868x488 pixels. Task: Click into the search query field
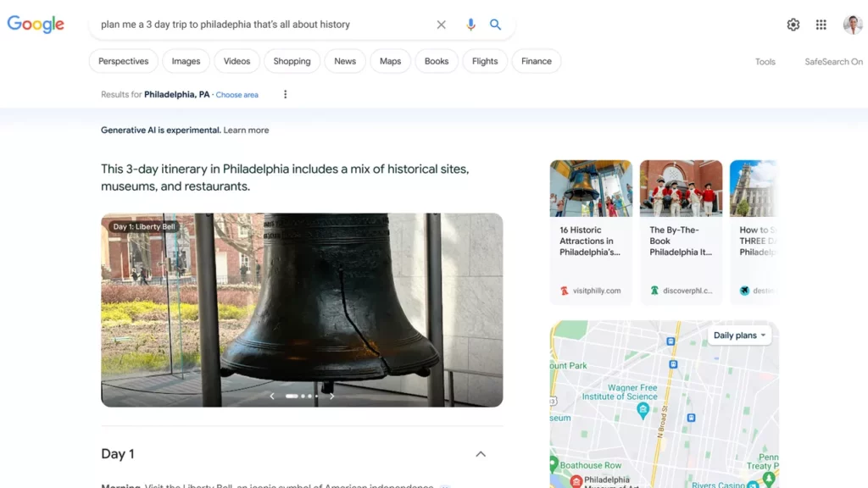[x=263, y=25]
